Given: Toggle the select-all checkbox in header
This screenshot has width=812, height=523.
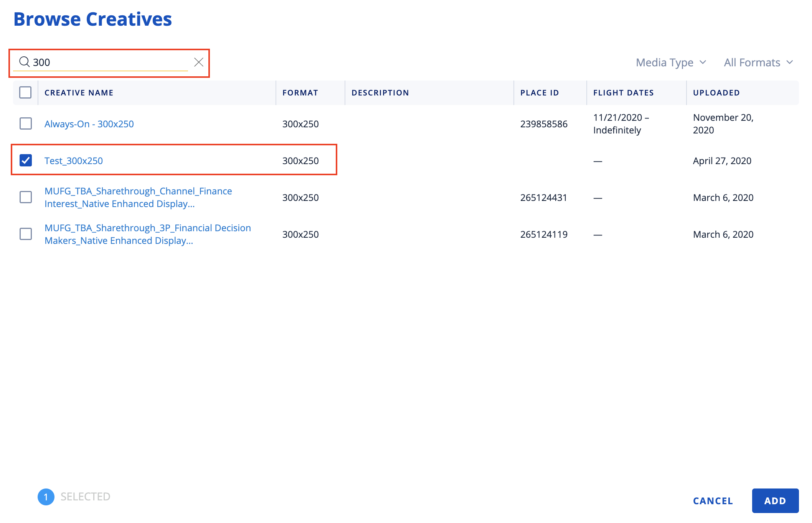Looking at the screenshot, I should tap(25, 92).
